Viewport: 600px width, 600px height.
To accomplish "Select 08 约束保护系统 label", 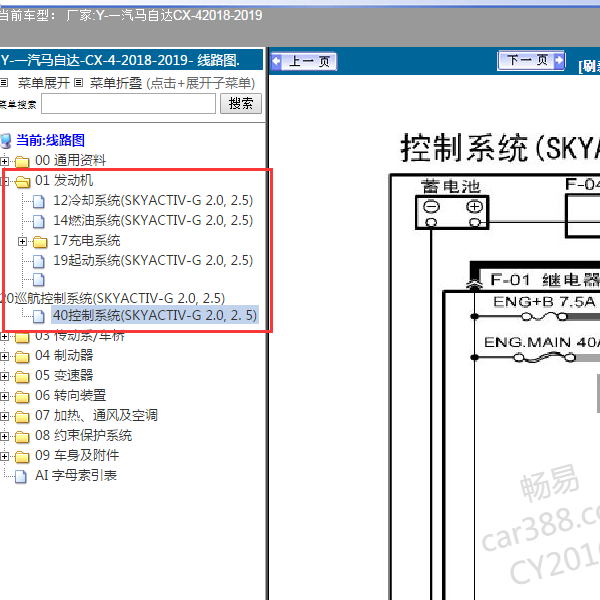I will pyautogui.click(x=83, y=435).
